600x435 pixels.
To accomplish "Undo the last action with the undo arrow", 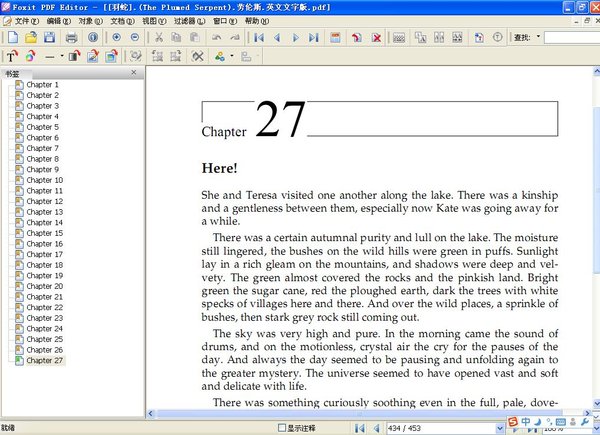I will tap(217, 37).
